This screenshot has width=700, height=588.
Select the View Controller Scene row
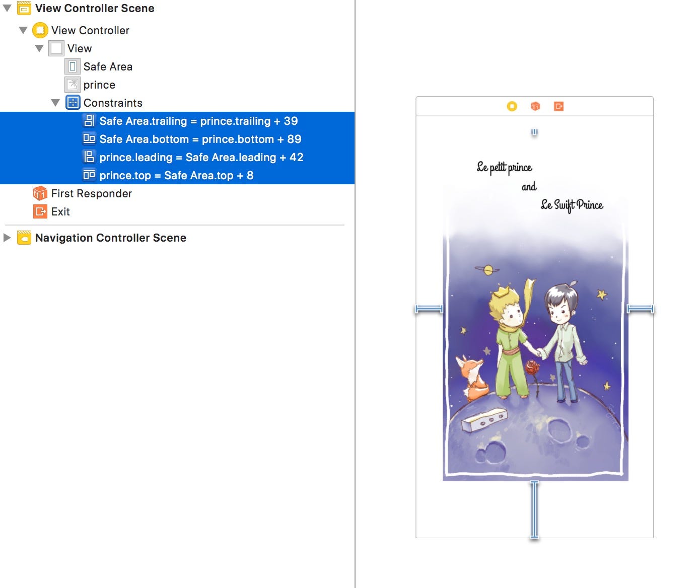tap(177, 9)
